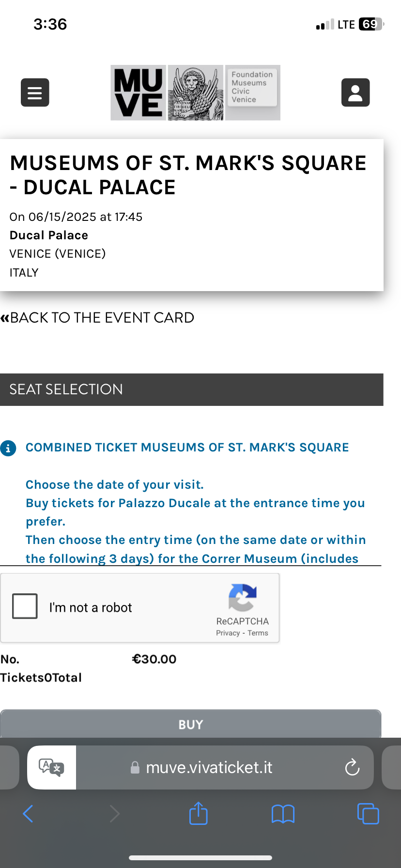Tap the MUVE logo
The image size is (401, 868).
[x=139, y=93]
